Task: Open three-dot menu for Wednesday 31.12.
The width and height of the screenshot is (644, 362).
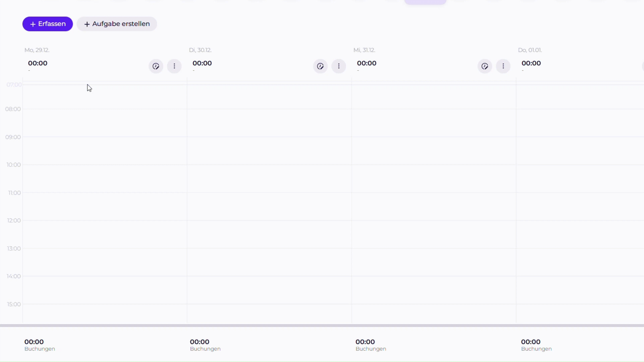Action: click(x=503, y=66)
